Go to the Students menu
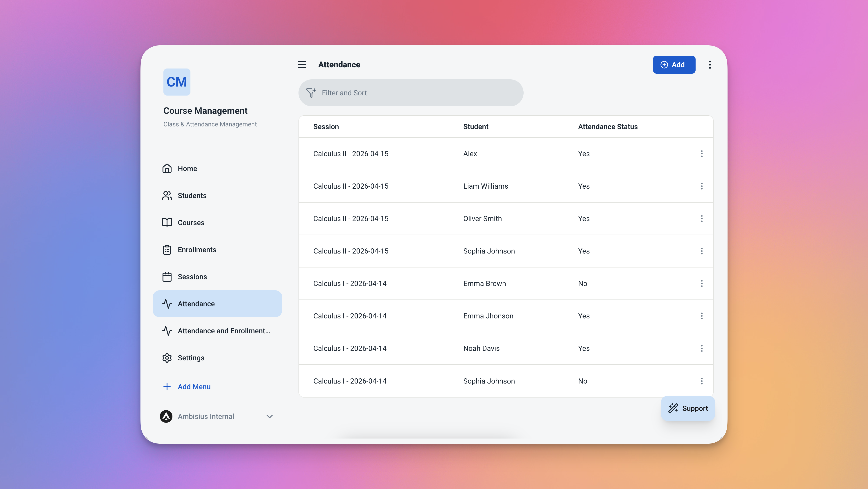The image size is (868, 489). [192, 196]
